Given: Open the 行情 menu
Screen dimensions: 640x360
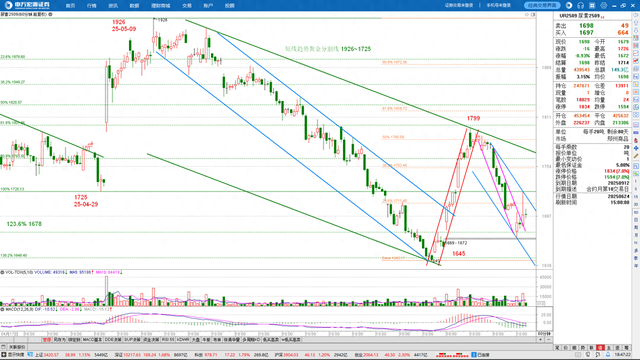Looking at the screenshot, I should pos(92,6).
